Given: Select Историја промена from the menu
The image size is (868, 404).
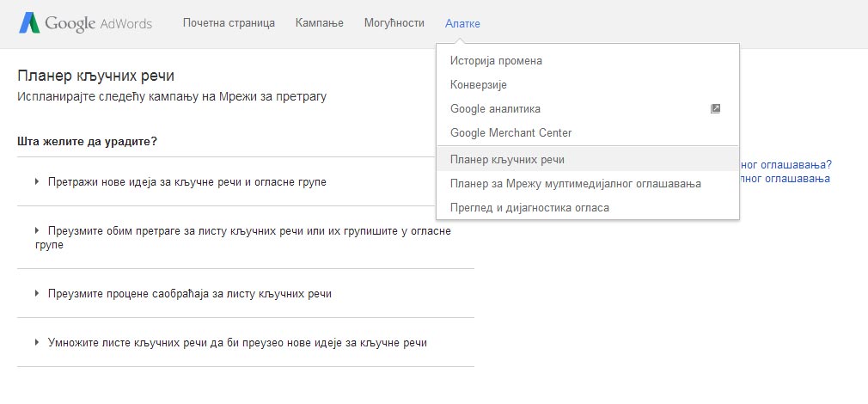Looking at the screenshot, I should click(x=496, y=61).
